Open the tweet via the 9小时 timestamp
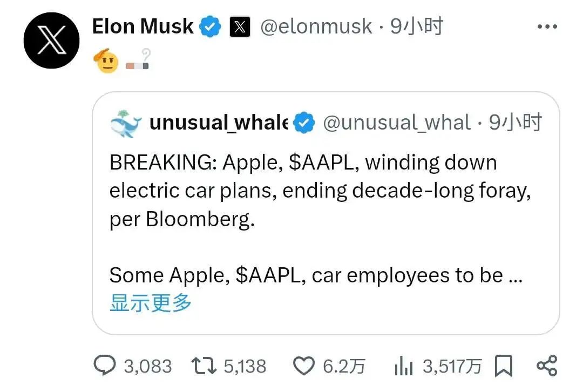The width and height of the screenshot is (583, 392). pos(416,25)
